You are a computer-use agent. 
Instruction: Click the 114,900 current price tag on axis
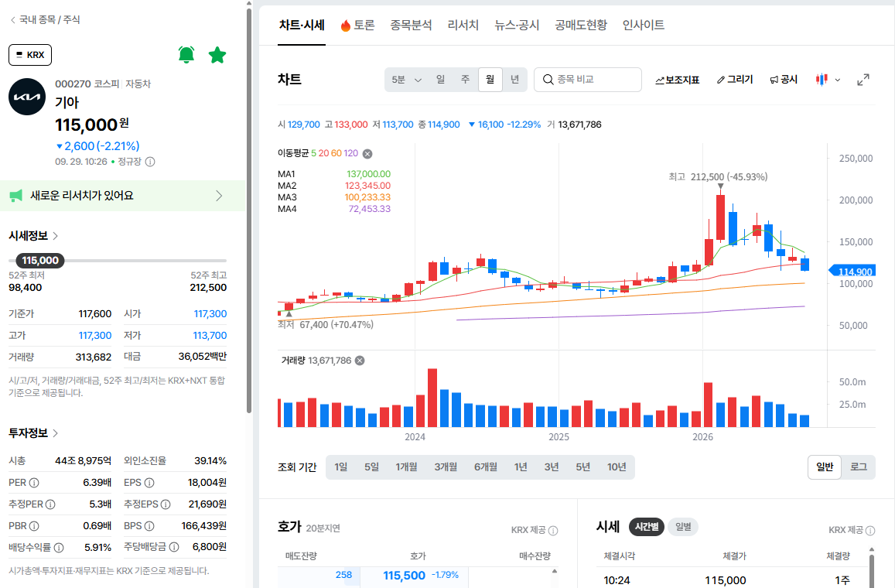(x=852, y=272)
